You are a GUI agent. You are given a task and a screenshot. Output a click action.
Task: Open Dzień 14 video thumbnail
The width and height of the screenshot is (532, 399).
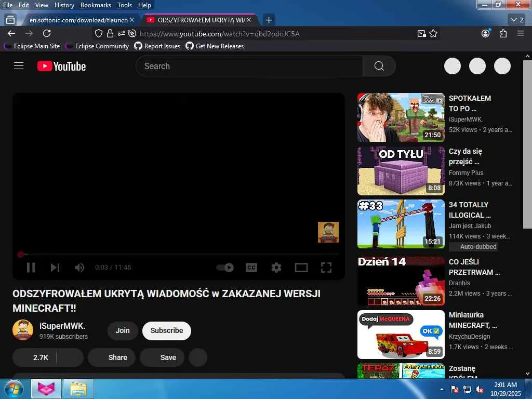401,280
